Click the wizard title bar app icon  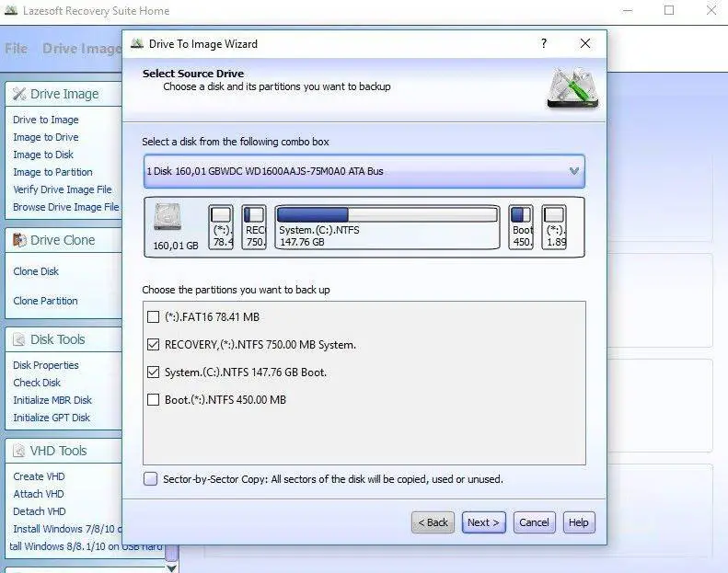click(137, 43)
